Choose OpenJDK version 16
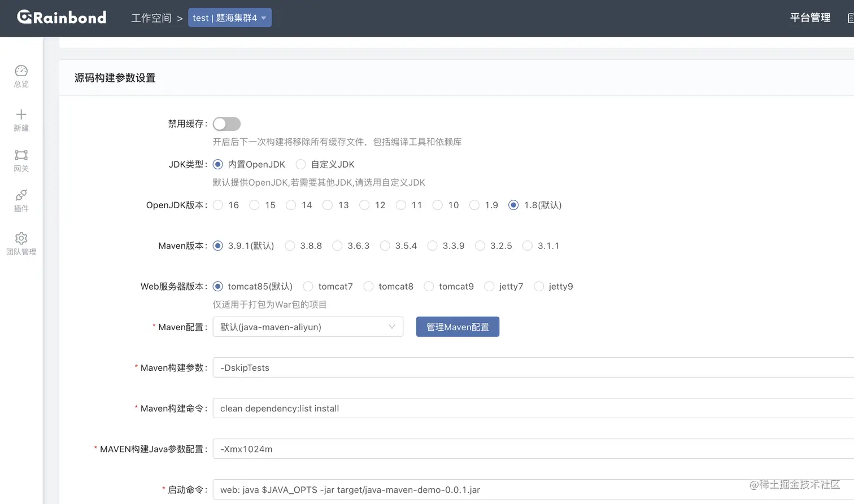Image resolution: width=854 pixels, height=504 pixels. [x=218, y=205]
